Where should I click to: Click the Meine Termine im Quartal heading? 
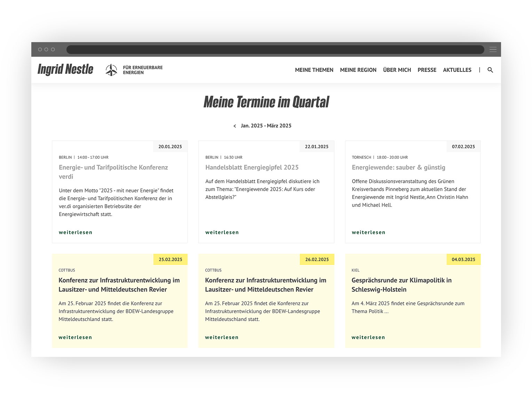click(x=266, y=102)
